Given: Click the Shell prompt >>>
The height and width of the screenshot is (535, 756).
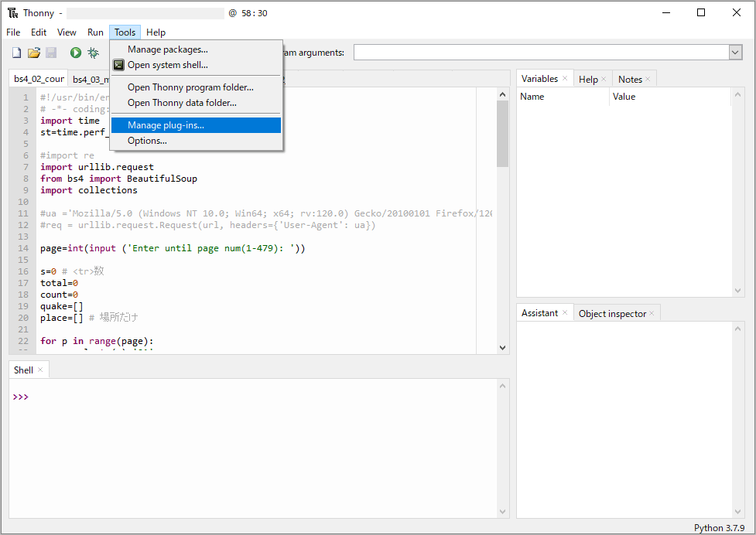Looking at the screenshot, I should [20, 397].
